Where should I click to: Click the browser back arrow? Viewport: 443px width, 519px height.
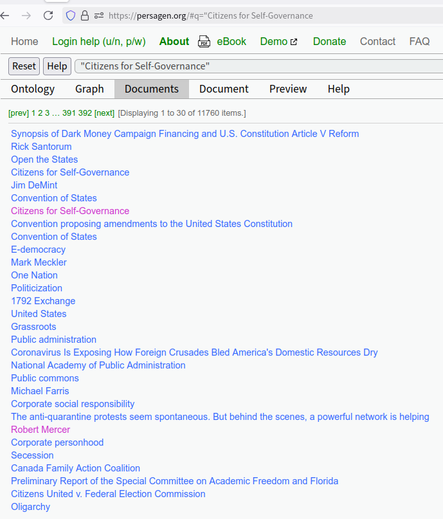[4, 15]
